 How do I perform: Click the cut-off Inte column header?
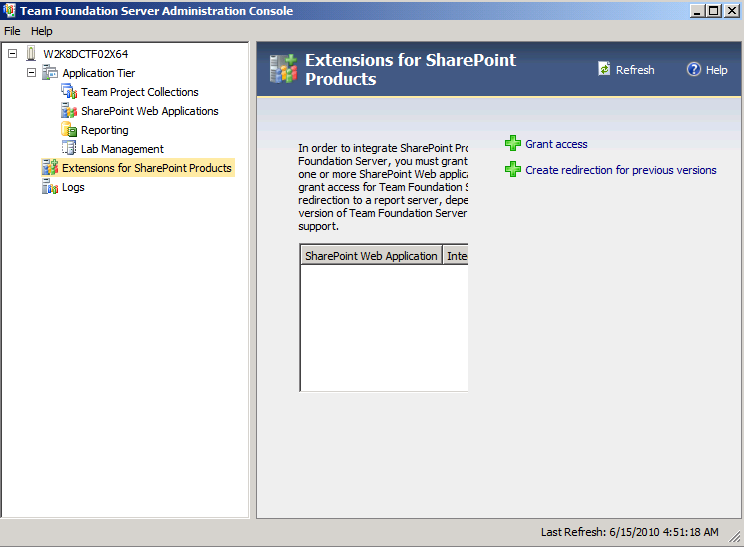coord(456,256)
